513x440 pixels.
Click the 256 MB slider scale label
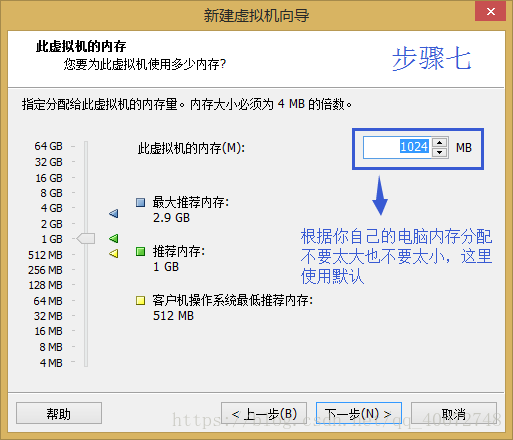pyautogui.click(x=45, y=270)
